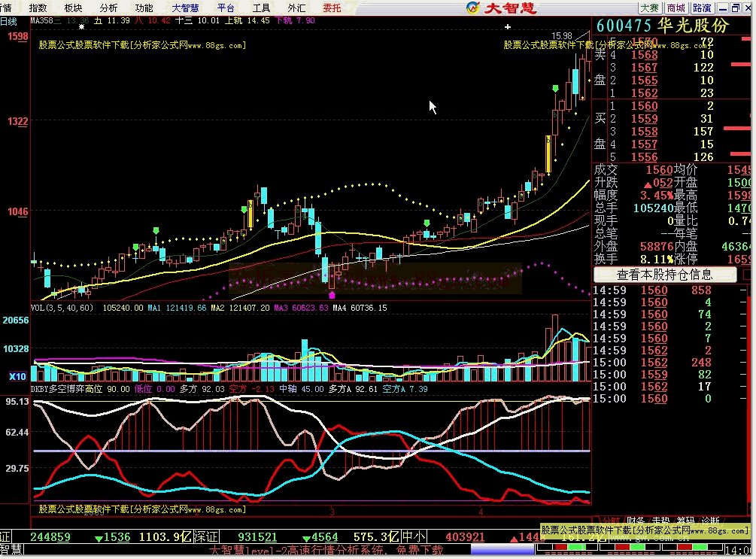Select sell level 4 price 1568
Viewport: 756px width, 559px height.
coord(645,54)
